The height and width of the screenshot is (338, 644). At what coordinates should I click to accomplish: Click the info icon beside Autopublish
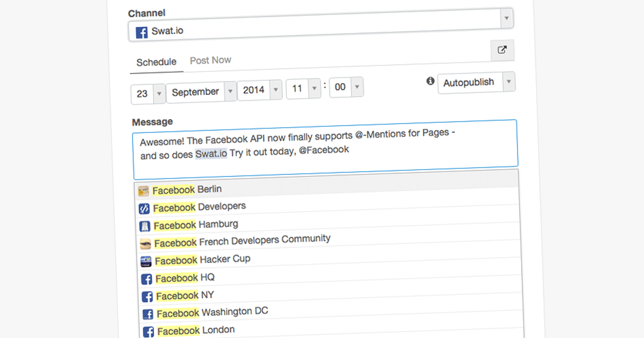pos(430,81)
